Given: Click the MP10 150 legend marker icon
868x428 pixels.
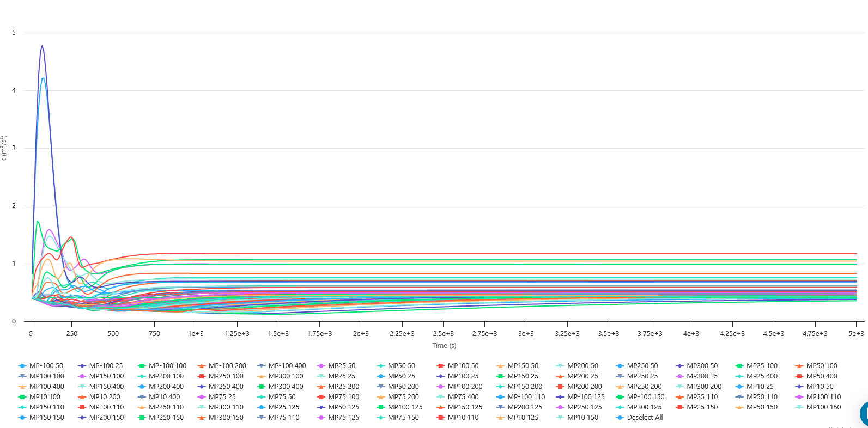Looking at the screenshot, I should (x=560, y=418).
